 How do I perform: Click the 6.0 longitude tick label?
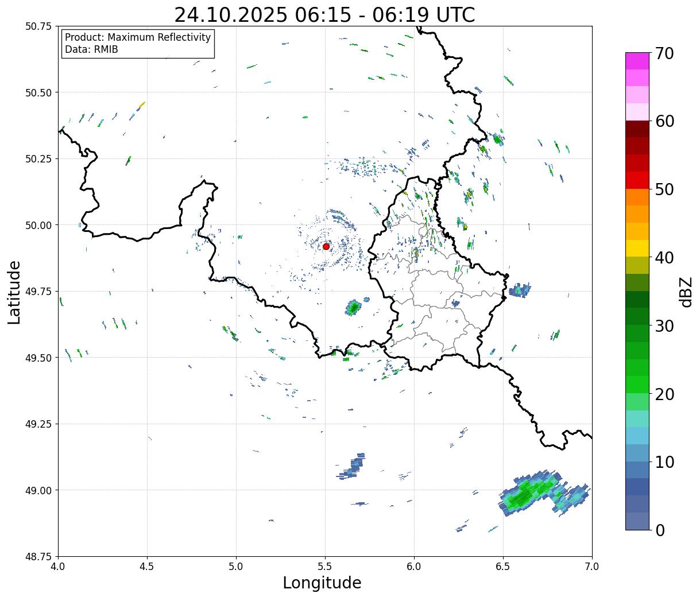pos(414,567)
